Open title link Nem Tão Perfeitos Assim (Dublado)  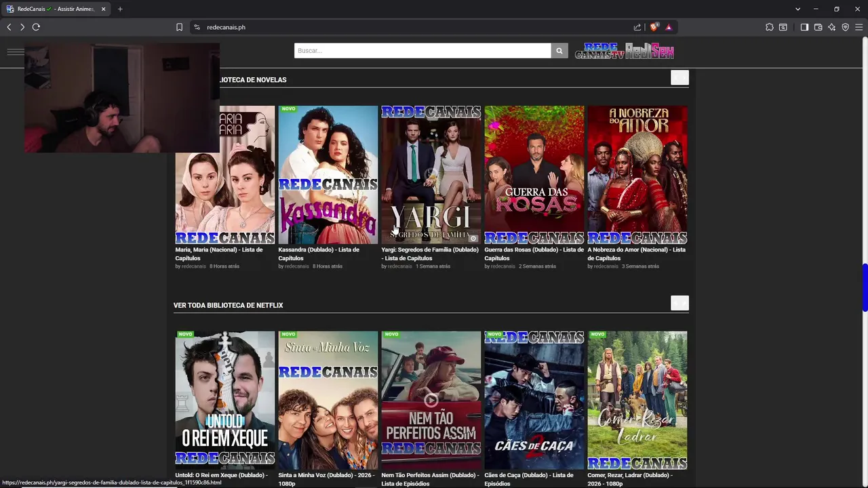click(430, 479)
